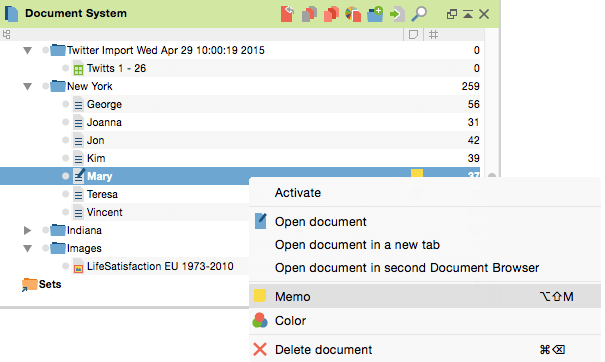Image resolution: width=605 pixels, height=362 pixels.
Task: Collapse the New York folder
Action: pos(27,86)
